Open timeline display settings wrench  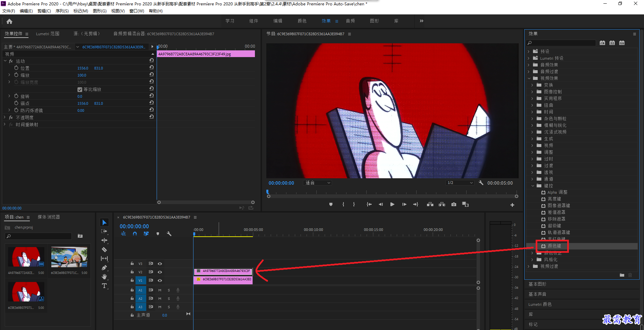169,234
